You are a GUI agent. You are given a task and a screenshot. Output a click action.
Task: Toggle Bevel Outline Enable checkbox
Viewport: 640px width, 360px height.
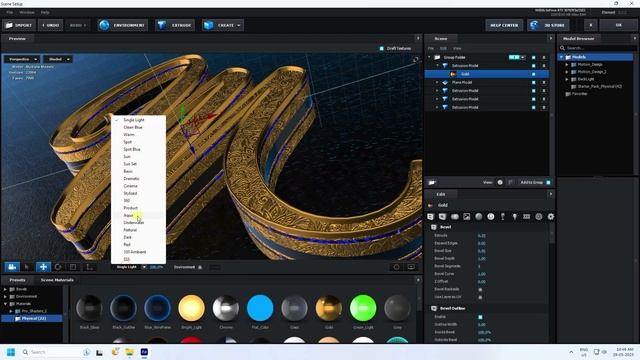click(x=480, y=317)
